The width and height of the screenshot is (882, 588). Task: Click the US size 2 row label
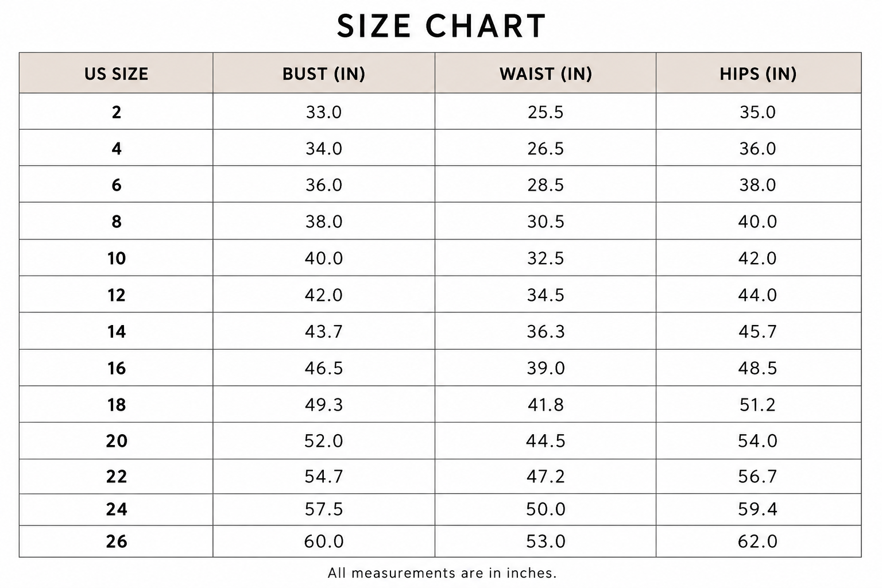(117, 112)
